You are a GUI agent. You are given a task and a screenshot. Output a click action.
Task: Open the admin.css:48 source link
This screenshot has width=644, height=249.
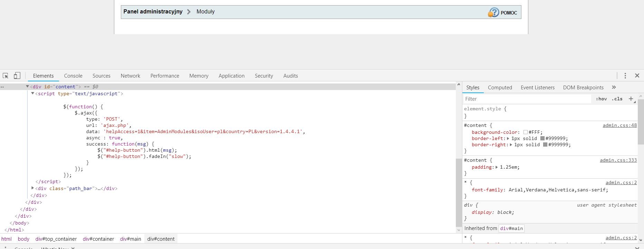pyautogui.click(x=620, y=126)
